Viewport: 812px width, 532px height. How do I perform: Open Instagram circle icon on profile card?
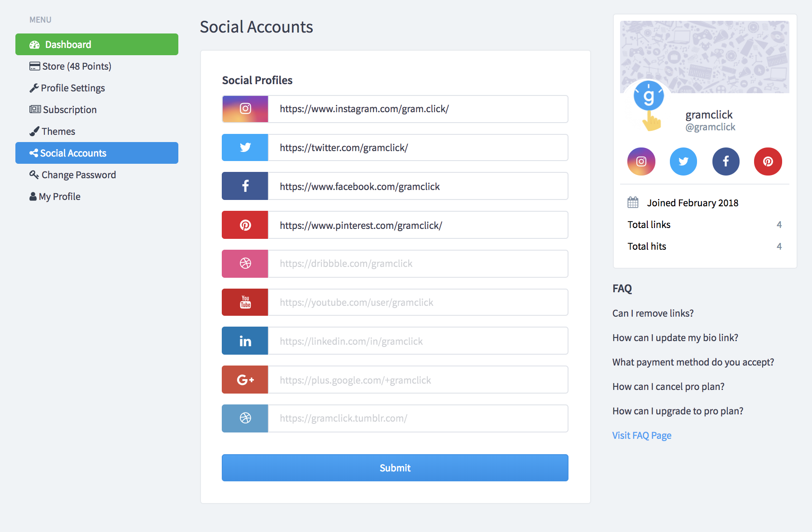(x=641, y=161)
